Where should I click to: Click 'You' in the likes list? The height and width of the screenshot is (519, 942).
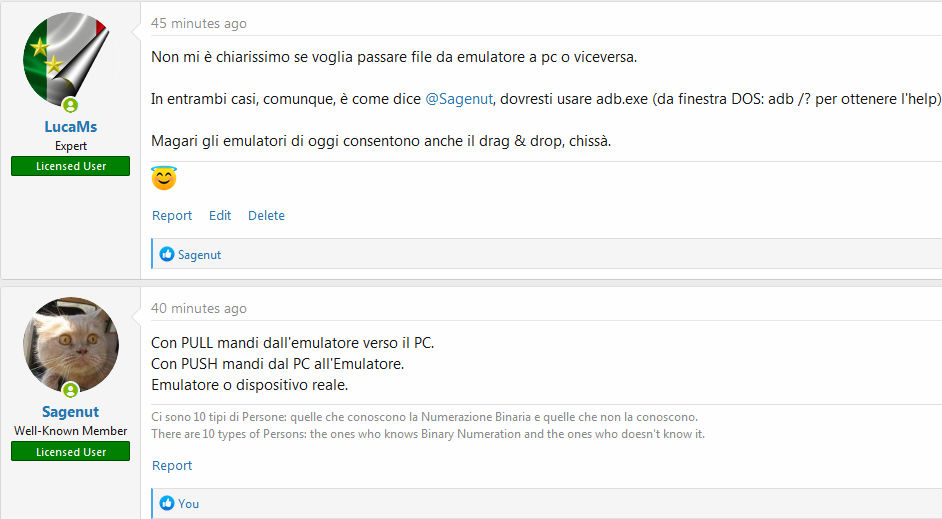(x=188, y=504)
